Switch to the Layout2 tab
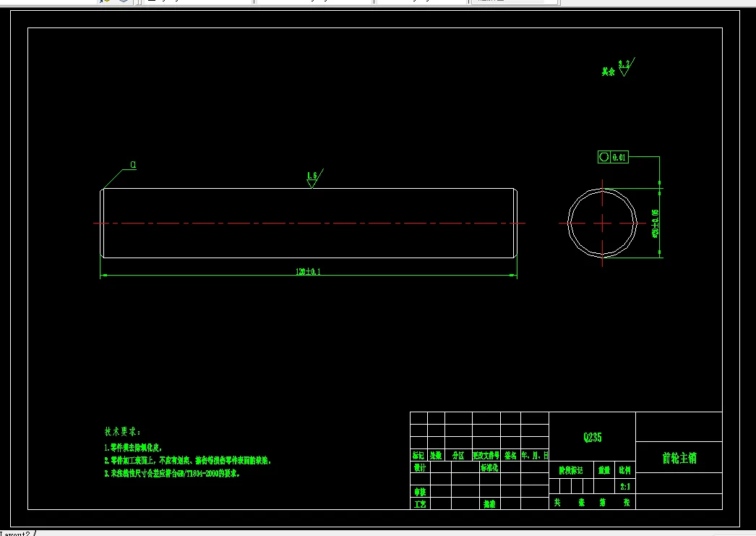This screenshot has height=536, width=756. point(17,533)
